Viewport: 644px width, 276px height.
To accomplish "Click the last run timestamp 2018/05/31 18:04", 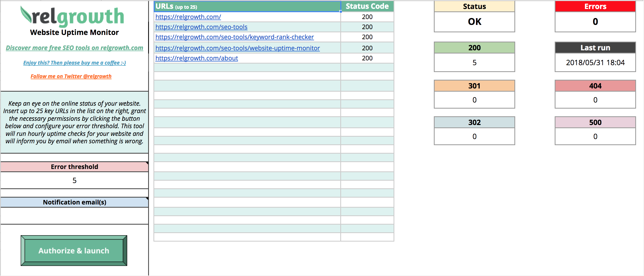I will click(595, 63).
